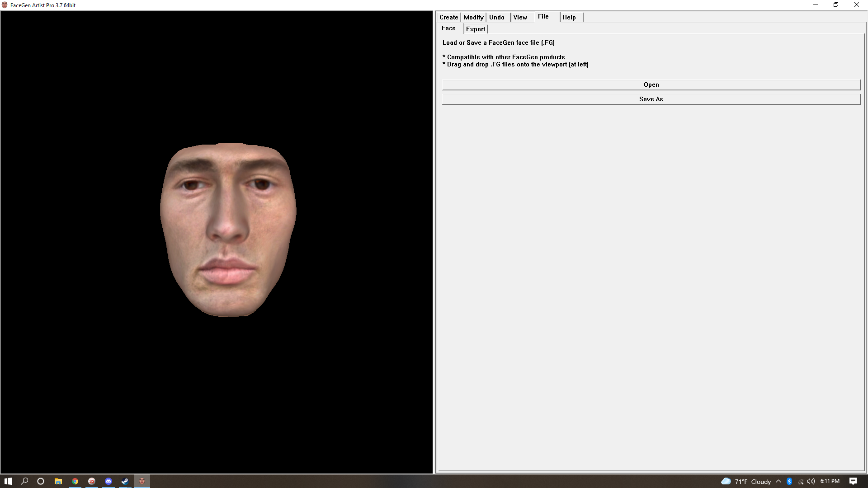Switch to the Create tab
This screenshot has height=488, width=868.
[448, 17]
